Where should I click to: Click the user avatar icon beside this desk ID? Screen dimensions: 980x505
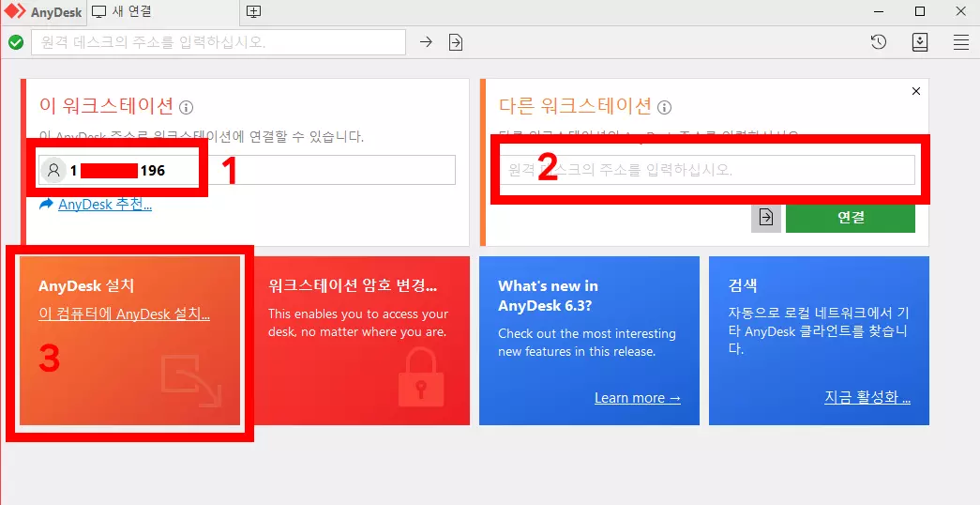(53, 170)
